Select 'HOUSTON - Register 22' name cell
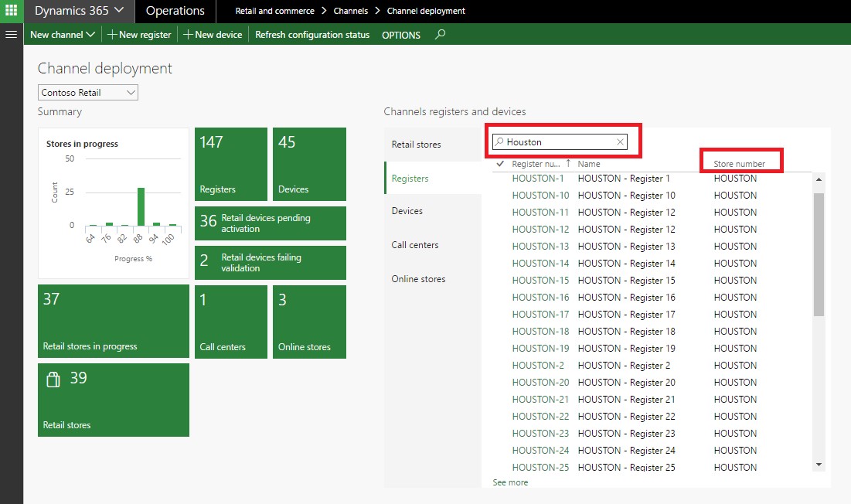Image resolution: width=851 pixels, height=504 pixels. [x=626, y=417]
